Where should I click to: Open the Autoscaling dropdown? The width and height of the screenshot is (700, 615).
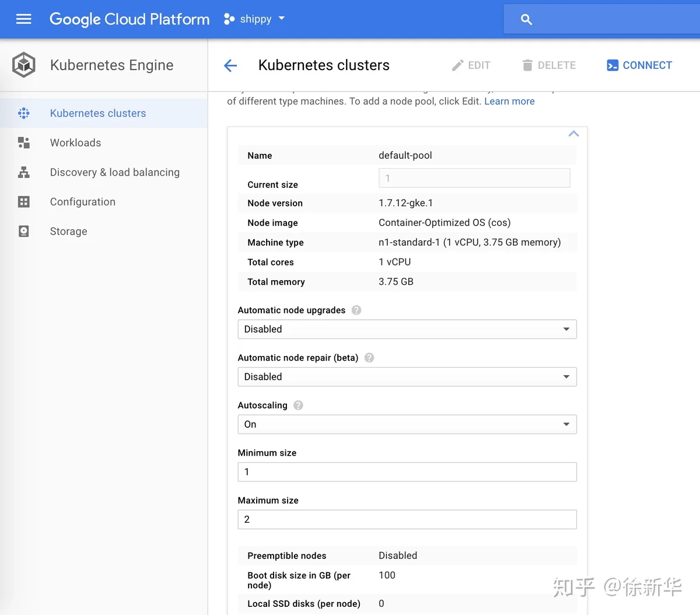point(407,424)
